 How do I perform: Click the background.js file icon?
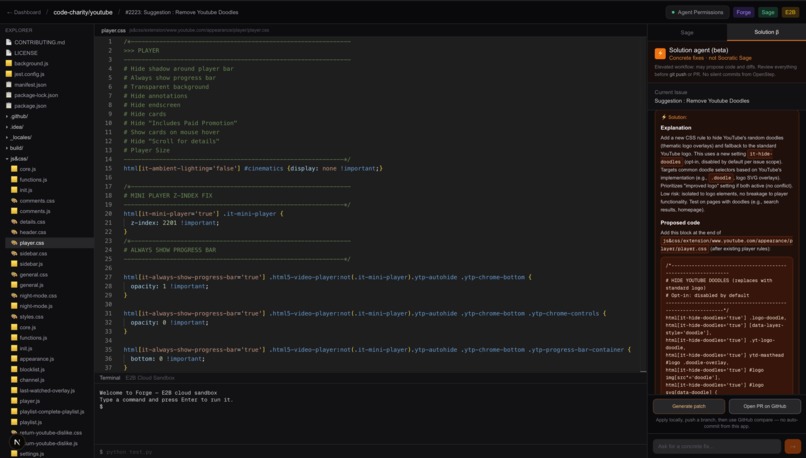click(x=8, y=63)
